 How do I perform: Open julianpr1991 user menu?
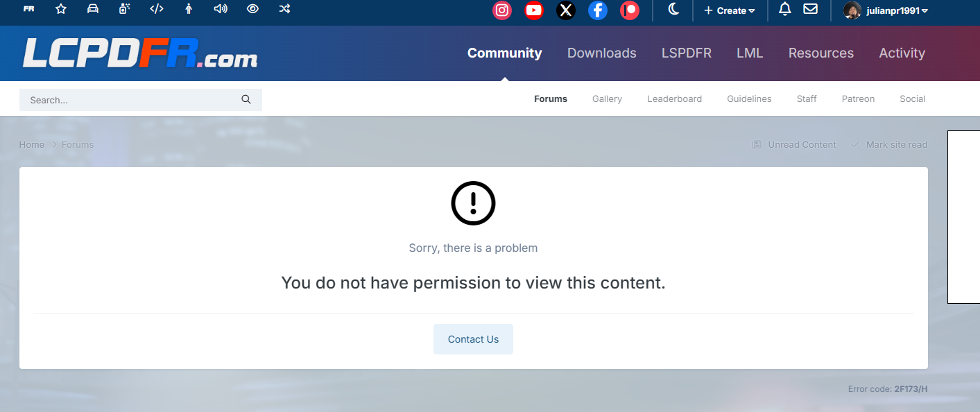click(x=897, y=10)
